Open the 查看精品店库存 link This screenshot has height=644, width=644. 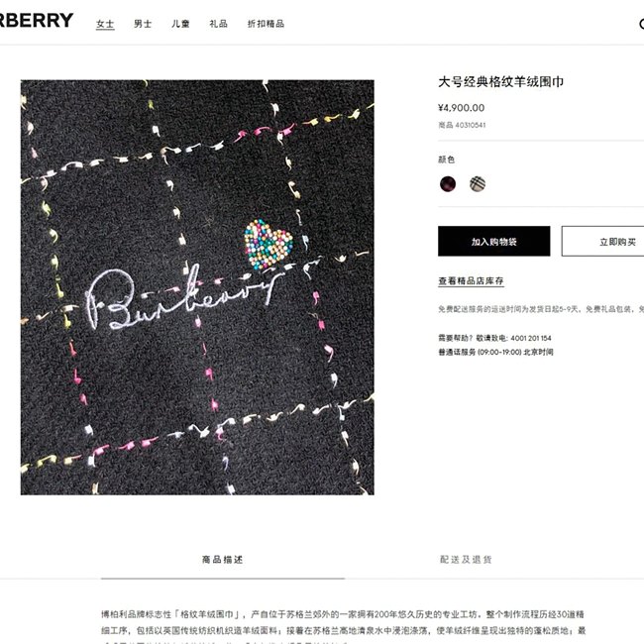click(x=471, y=281)
